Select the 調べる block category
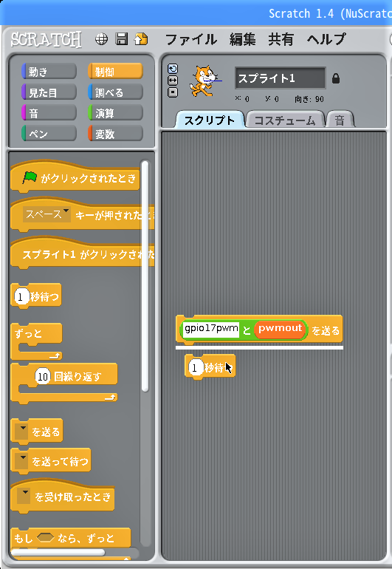Viewport: 392px width, 569px height. click(115, 92)
